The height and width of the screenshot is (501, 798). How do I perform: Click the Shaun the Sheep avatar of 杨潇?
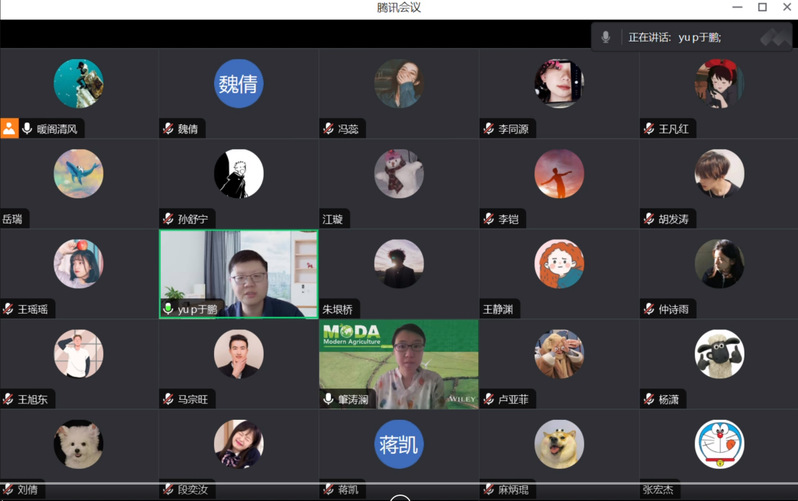point(719,354)
